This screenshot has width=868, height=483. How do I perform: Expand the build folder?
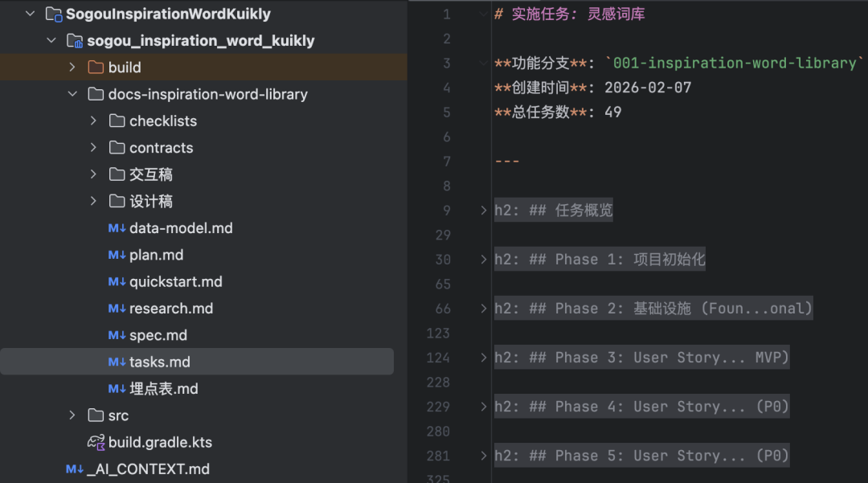[72, 68]
